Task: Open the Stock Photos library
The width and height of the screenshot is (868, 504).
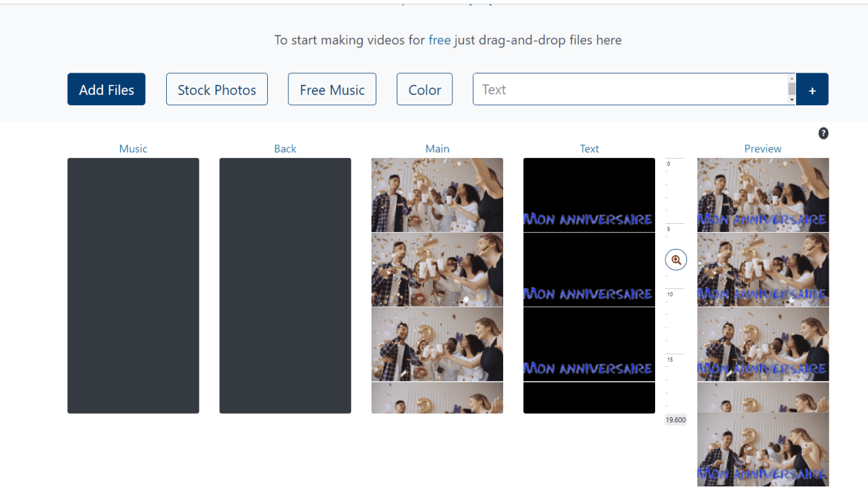Action: [x=217, y=90]
